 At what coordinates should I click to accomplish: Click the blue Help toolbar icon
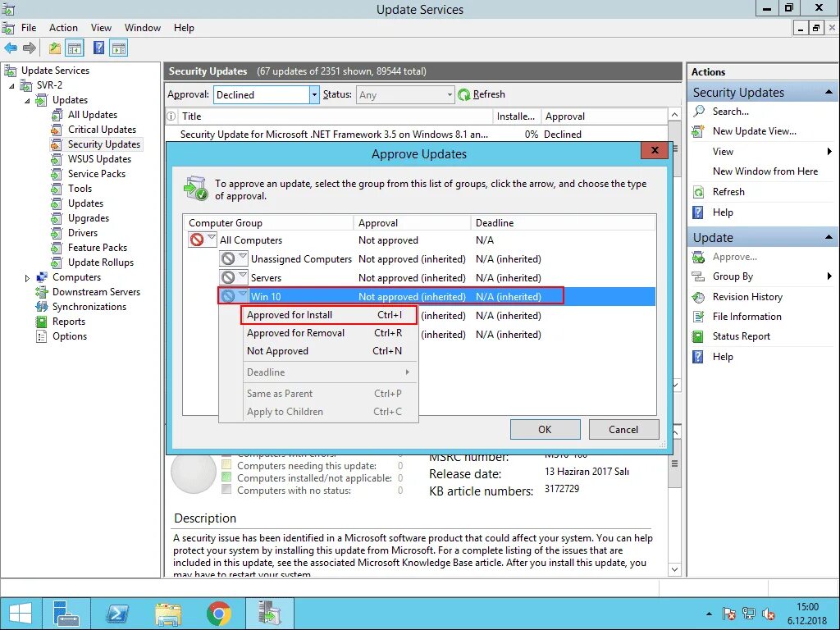coord(98,48)
